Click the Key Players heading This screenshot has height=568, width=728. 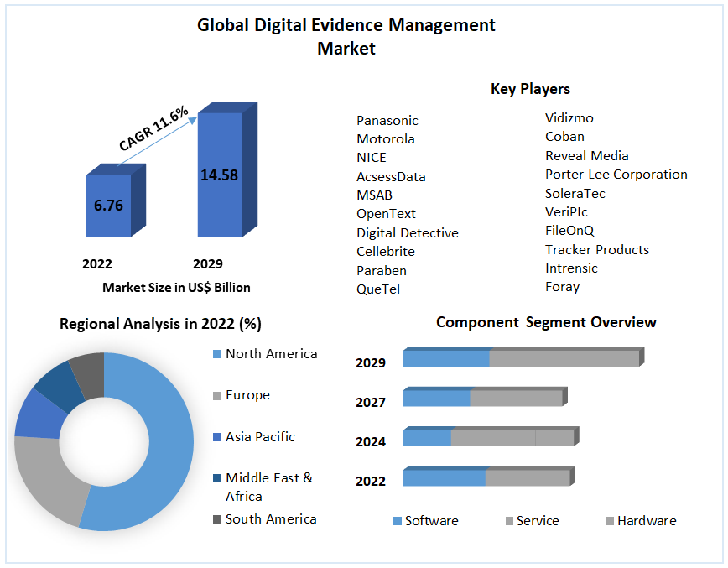tap(531, 89)
